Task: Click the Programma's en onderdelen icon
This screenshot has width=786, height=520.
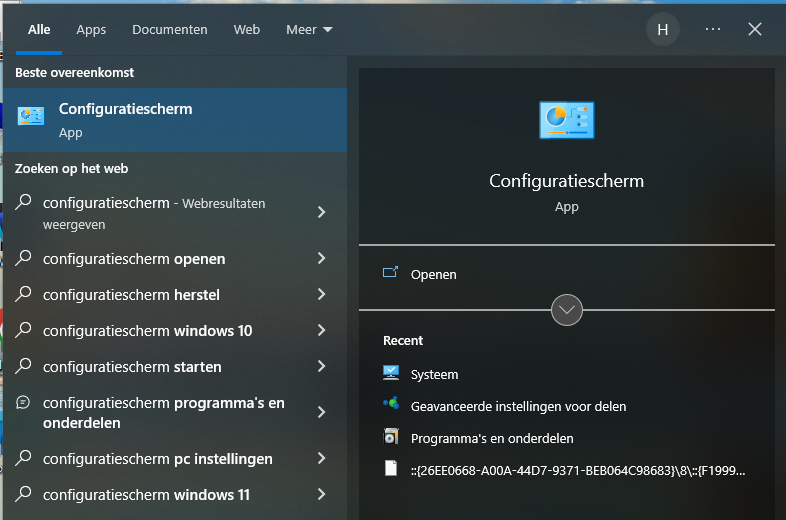Action: click(x=391, y=436)
